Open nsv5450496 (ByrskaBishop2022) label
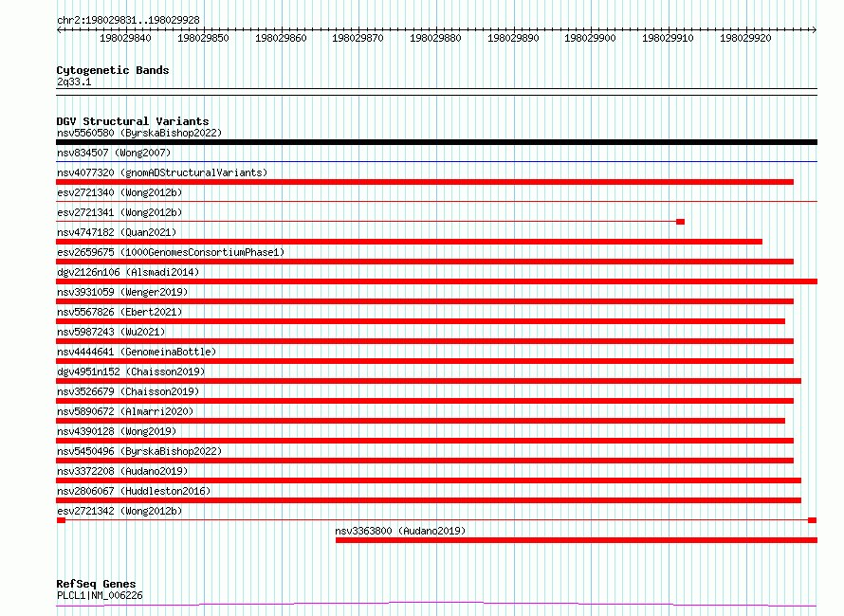Screen dimensions: 844x616 coord(139,451)
